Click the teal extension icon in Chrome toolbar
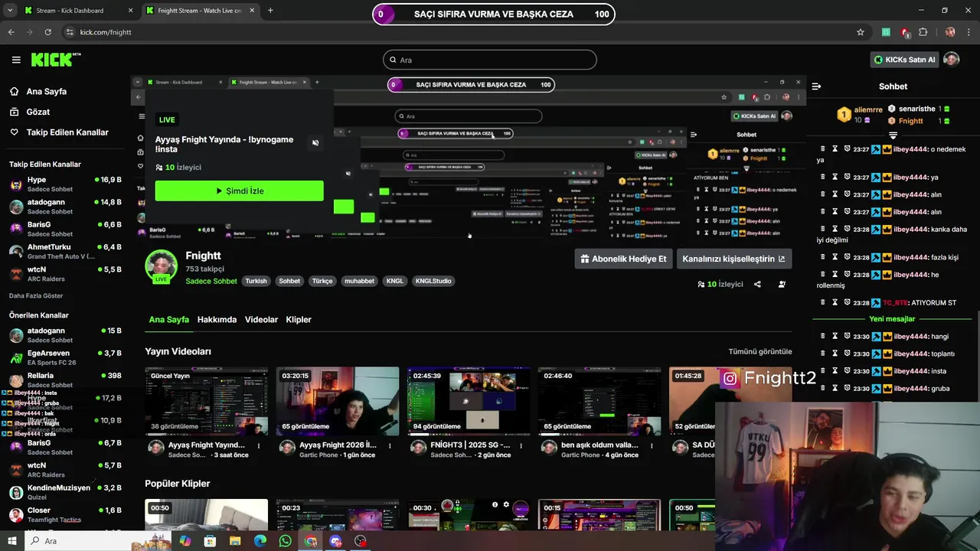The height and width of the screenshot is (551, 980). coord(886,32)
